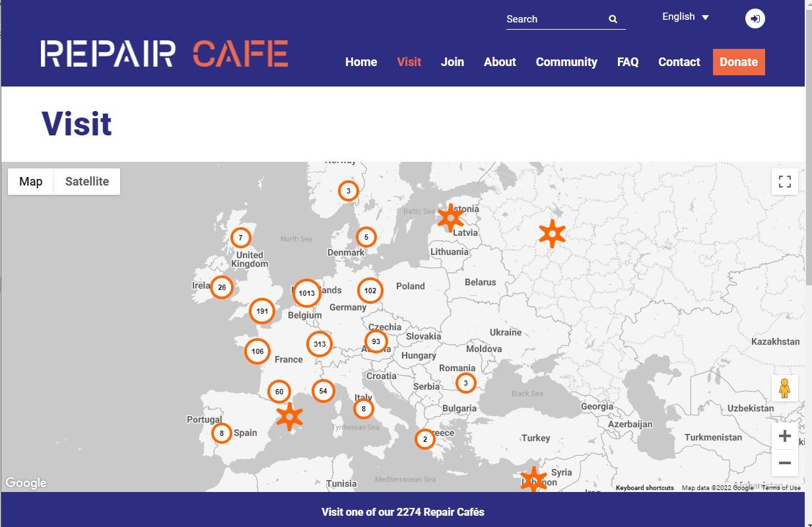Go to the About page
This screenshot has width=812, height=527.
[500, 62]
